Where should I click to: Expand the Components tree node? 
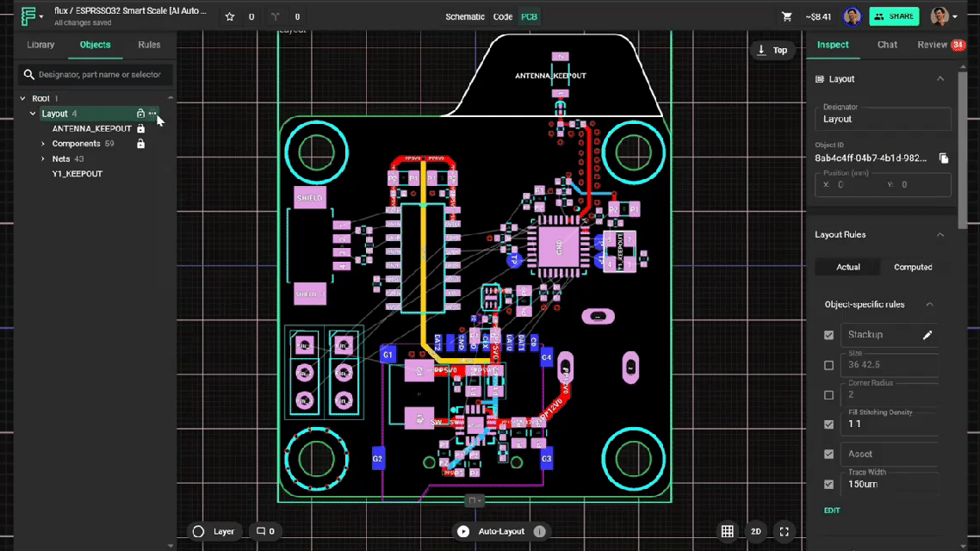[x=43, y=144]
